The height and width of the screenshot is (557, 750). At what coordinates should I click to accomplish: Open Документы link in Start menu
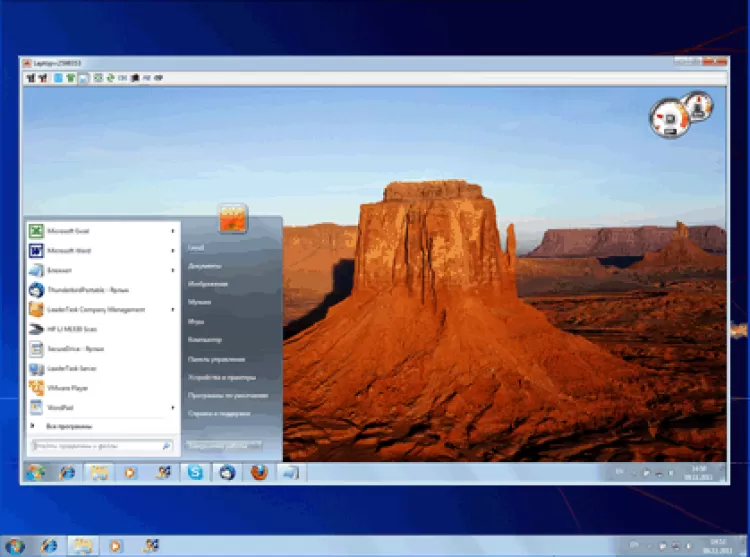pyautogui.click(x=205, y=266)
